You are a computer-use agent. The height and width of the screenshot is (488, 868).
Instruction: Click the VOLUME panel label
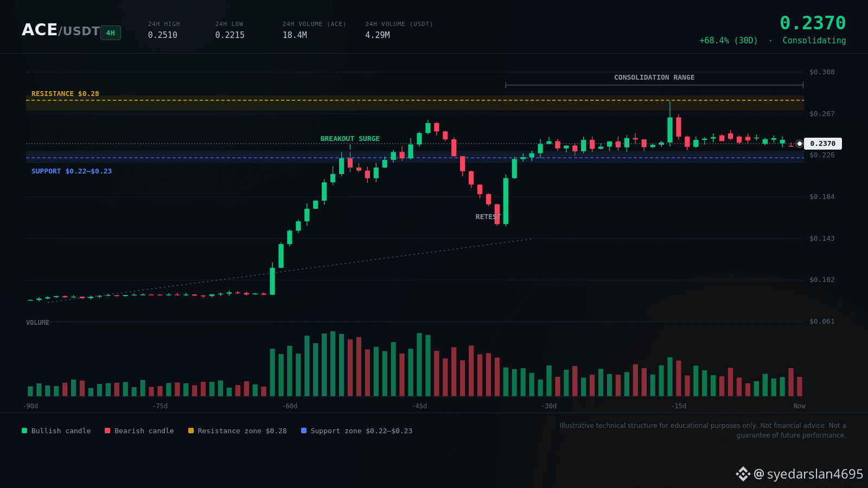(37, 323)
